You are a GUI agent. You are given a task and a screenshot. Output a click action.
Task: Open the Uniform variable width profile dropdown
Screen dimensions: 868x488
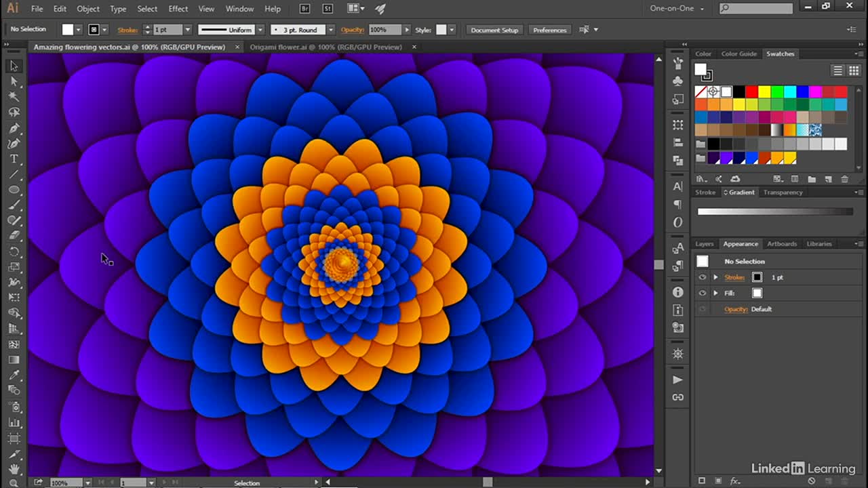[x=260, y=30]
